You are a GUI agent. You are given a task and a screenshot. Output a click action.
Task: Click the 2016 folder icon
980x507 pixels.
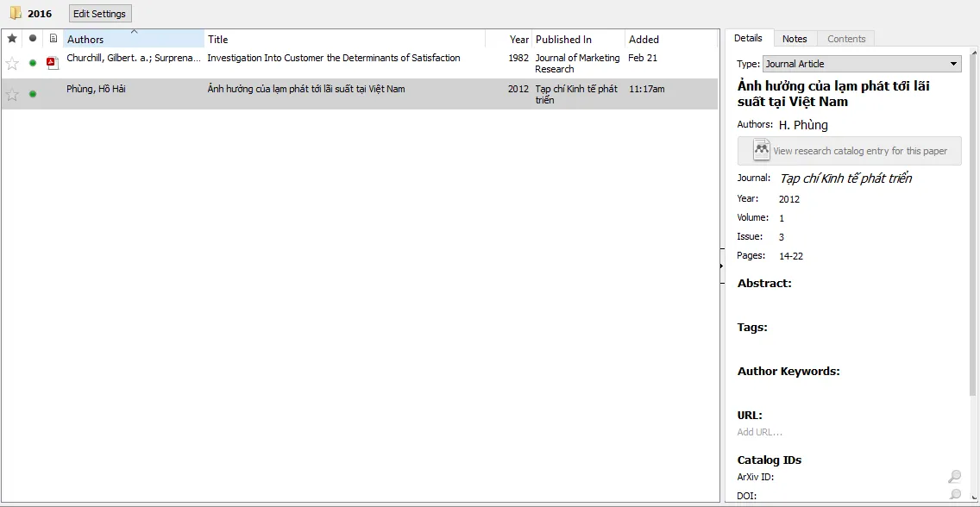16,14
